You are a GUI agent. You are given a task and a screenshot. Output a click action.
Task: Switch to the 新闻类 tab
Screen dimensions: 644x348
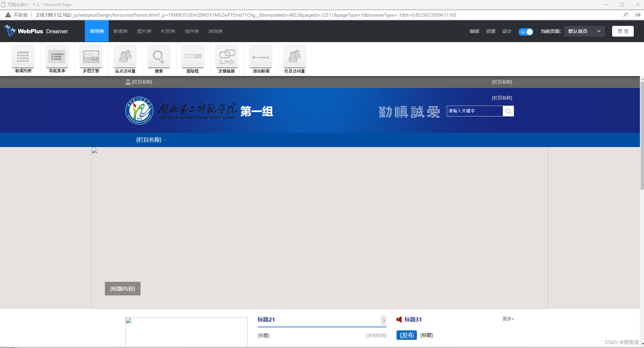pyautogui.click(x=120, y=31)
